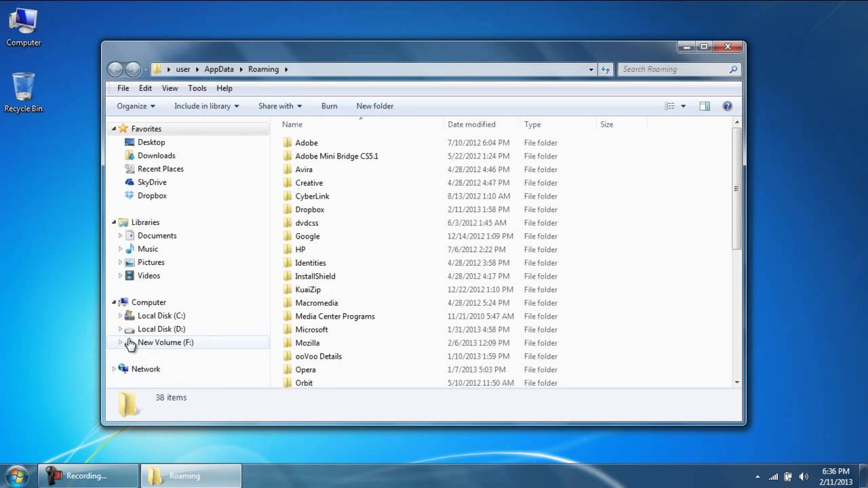868x488 pixels.
Task: Click the Opera folder icon
Action: 288,369
